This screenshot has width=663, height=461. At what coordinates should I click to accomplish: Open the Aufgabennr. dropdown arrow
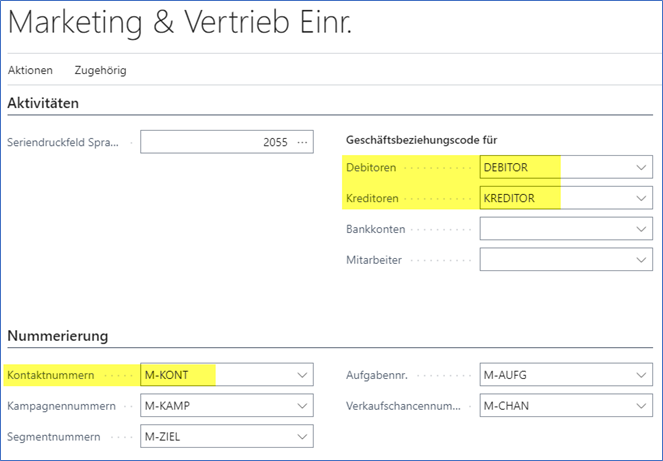coord(641,376)
